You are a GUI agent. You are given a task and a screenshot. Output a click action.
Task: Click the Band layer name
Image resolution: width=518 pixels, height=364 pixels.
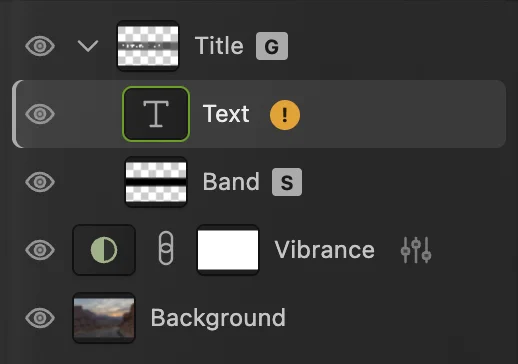pos(231,182)
